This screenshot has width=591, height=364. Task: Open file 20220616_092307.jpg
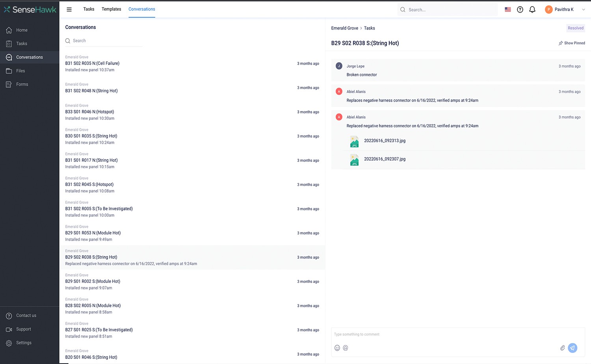tap(385, 159)
